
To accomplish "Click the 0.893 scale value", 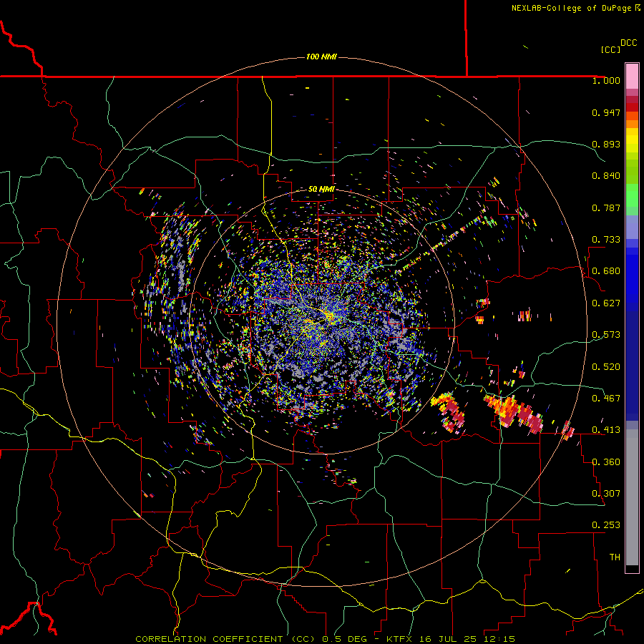I will click(x=606, y=144).
